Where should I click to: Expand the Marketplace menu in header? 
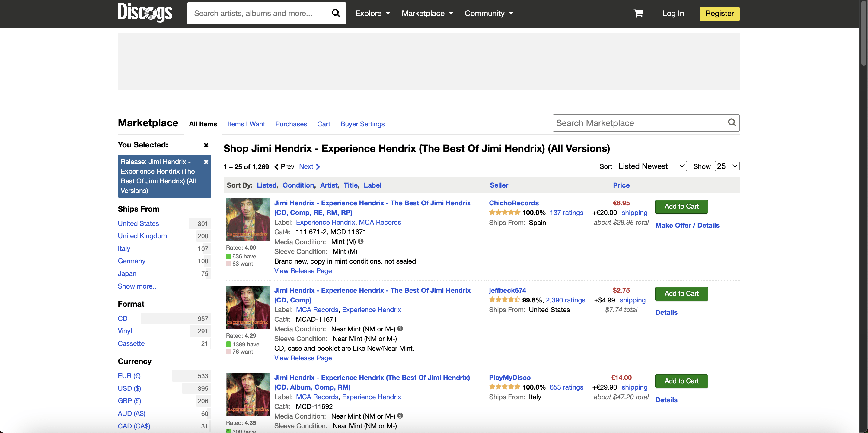point(427,14)
